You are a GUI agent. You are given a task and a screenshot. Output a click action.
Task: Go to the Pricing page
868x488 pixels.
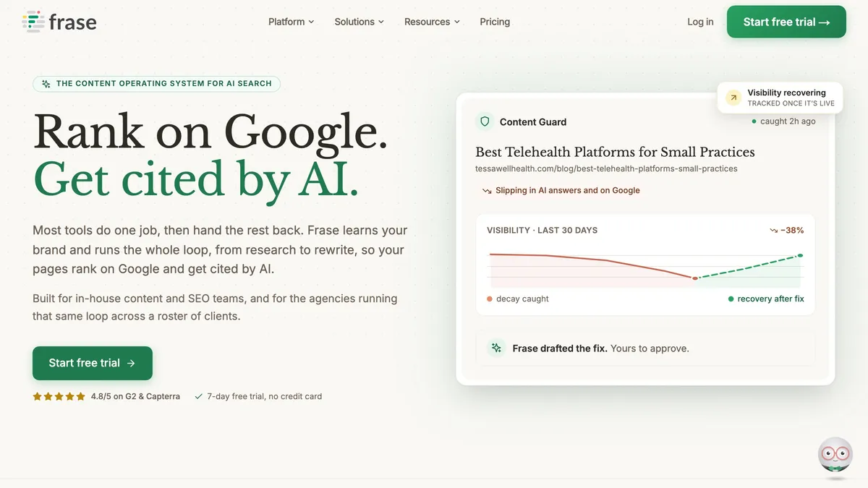495,22
